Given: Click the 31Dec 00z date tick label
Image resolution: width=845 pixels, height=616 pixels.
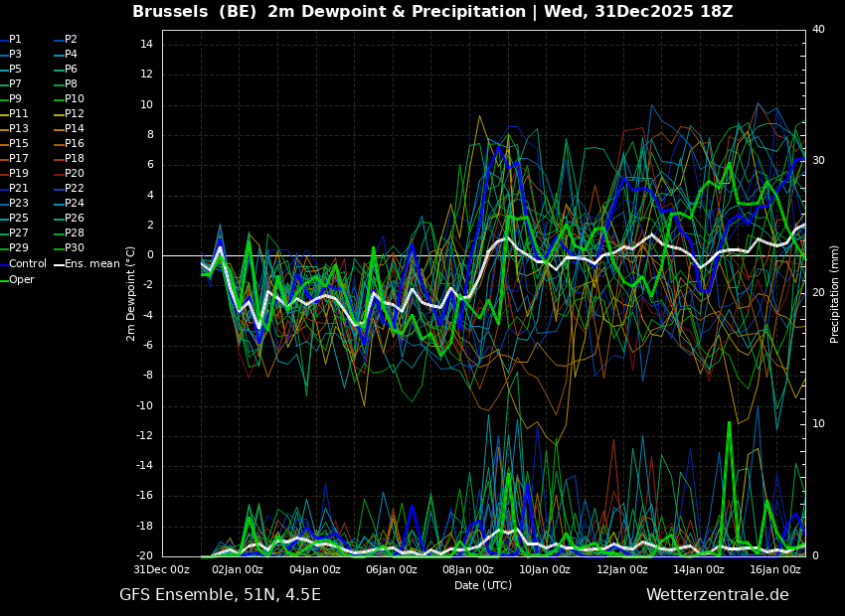Looking at the screenshot, I should click(x=162, y=569).
